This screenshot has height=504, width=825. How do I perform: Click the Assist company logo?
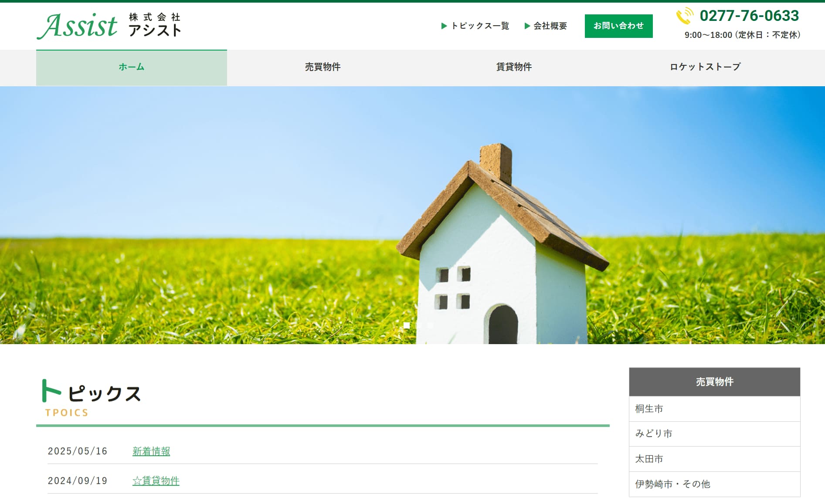tap(109, 26)
